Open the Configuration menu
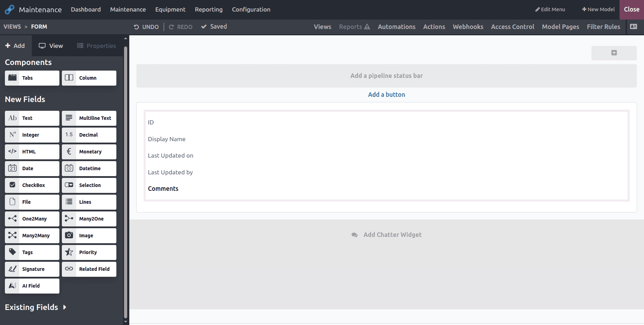644x325 pixels. [251, 9]
